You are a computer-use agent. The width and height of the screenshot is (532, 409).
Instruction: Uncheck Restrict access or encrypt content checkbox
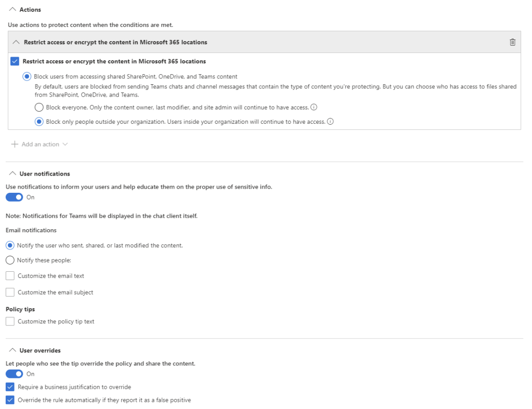[x=15, y=61]
